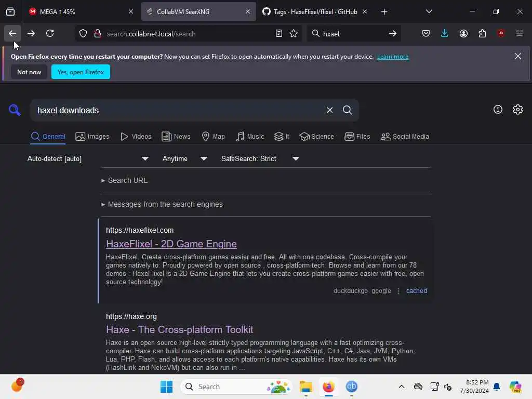Screen dimensions: 532x399
Task: Open File Explorer from the taskbar
Action: pyautogui.click(x=305, y=387)
